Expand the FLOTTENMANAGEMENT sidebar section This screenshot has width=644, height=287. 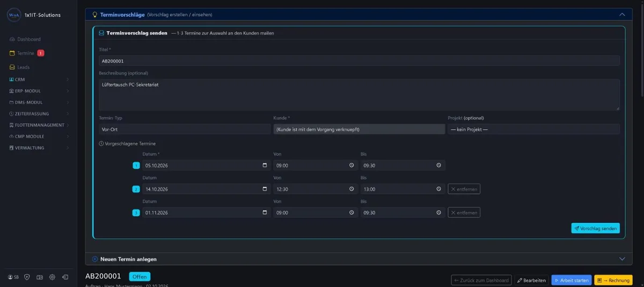coord(39,125)
